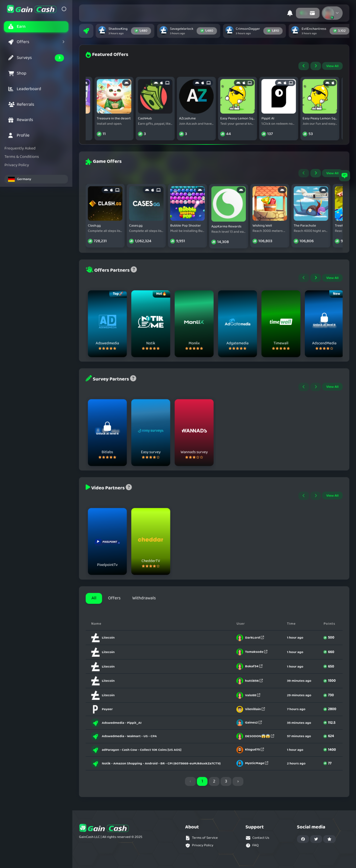Image resolution: width=356 pixels, height=868 pixels.
Task: Switch to the Offers activity tab
Action: coord(114,598)
